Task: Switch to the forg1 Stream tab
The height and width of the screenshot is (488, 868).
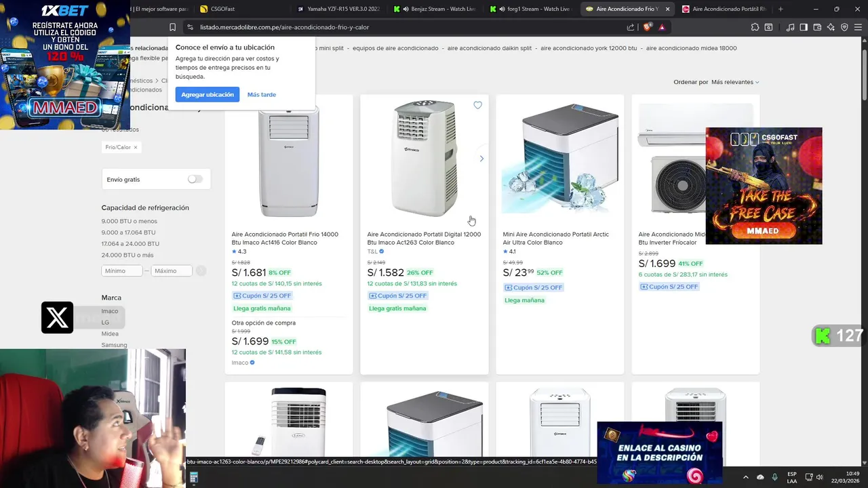Action: coord(531,9)
